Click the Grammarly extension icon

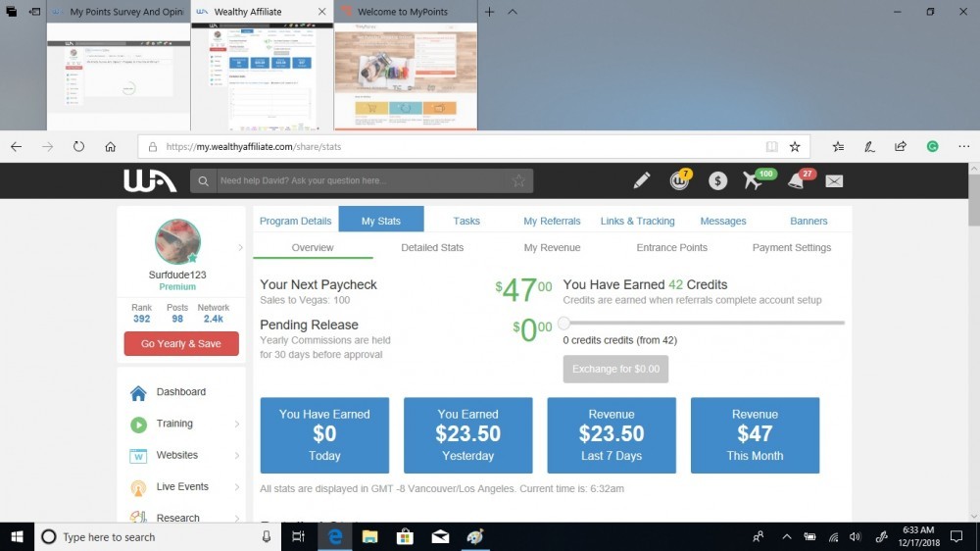[933, 146]
